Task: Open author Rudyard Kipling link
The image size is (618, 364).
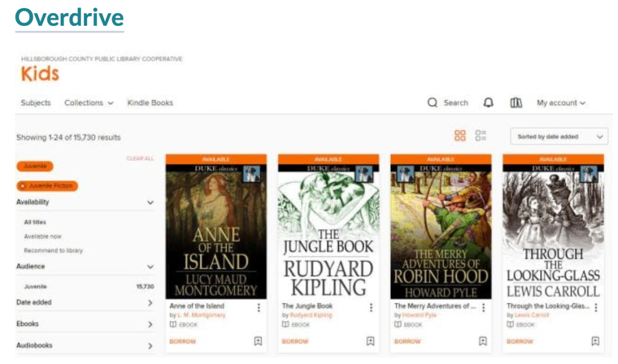Action: click(x=311, y=315)
